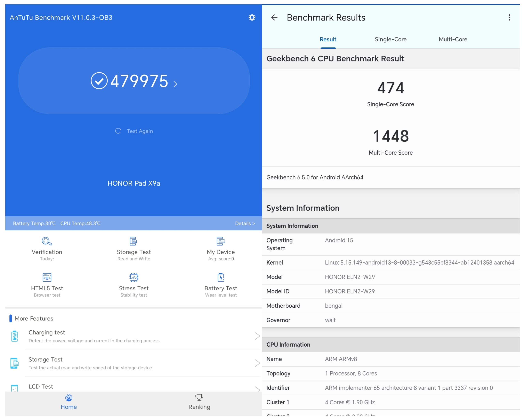Screen dimensions: 525x420
Task: Tap the My Device icon
Action: tap(221, 241)
